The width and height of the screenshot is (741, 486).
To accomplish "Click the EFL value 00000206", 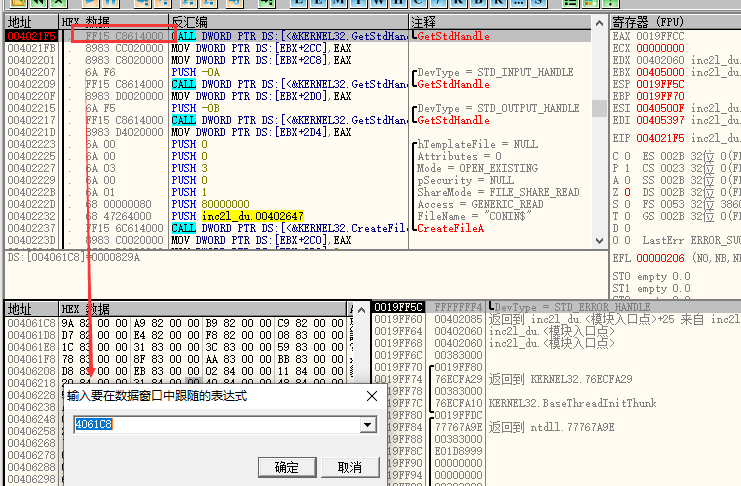I will point(660,258).
